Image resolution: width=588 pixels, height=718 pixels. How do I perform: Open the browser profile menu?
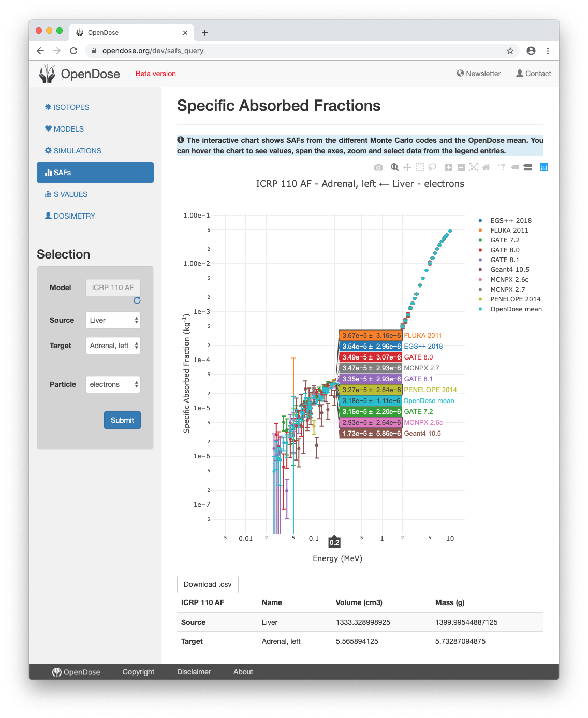531,51
